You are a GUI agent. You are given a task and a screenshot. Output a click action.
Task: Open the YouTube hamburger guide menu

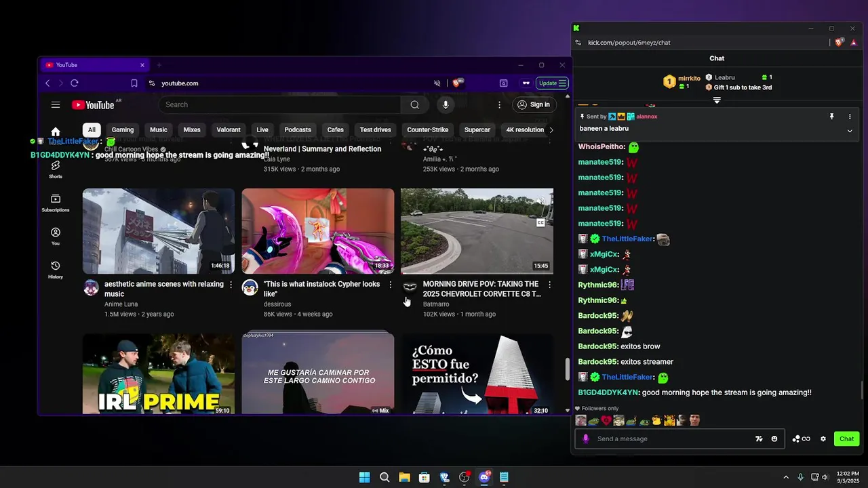56,104
